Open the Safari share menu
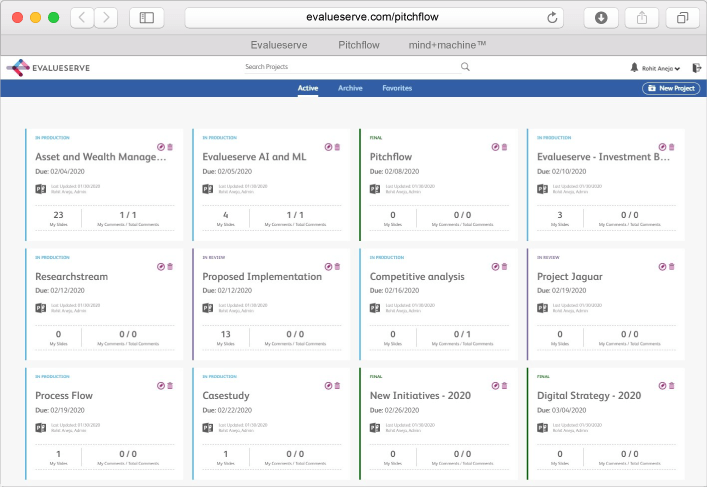707x487 pixels. point(642,18)
